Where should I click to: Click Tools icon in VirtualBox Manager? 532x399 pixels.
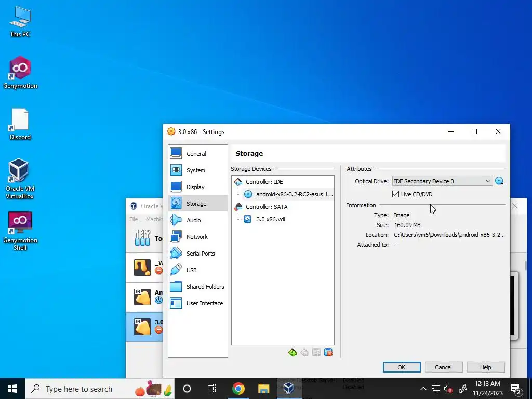pyautogui.click(x=142, y=237)
